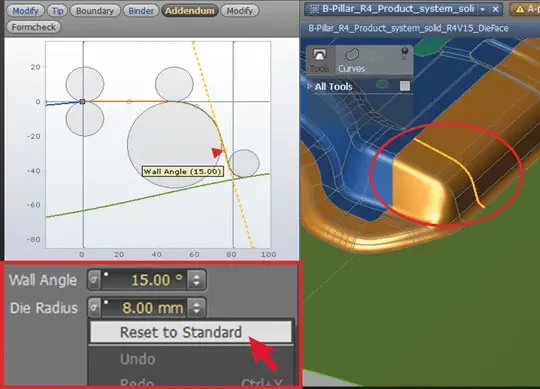
Task: Click the Wall Angle 15.00° value field
Action: pyautogui.click(x=144, y=280)
